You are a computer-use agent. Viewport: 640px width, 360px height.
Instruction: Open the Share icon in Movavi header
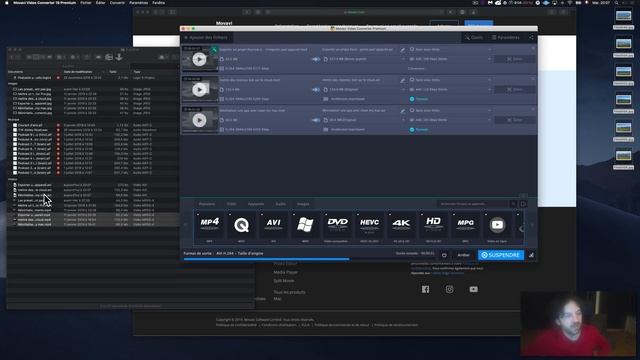pos(531,38)
